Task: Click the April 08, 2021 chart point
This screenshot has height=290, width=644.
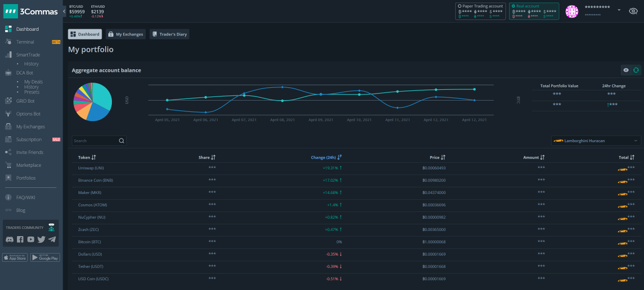Action: 282,87
